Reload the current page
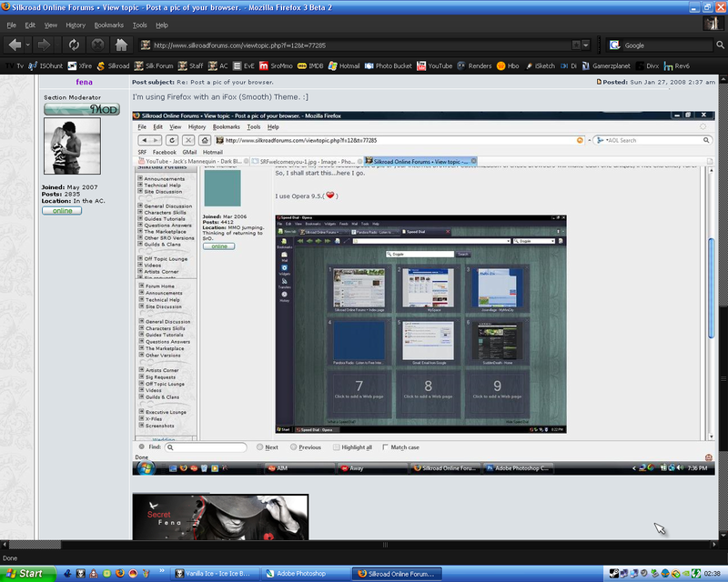728x582 pixels. [x=73, y=45]
